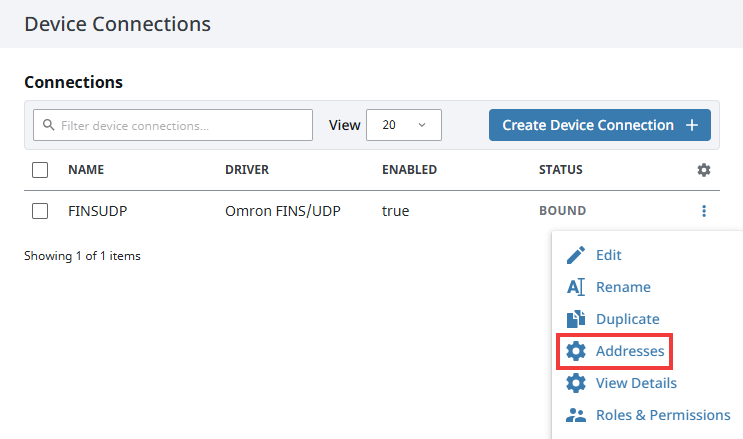Select Addresses from the context menu
This screenshot has width=743, height=439.
(629, 351)
